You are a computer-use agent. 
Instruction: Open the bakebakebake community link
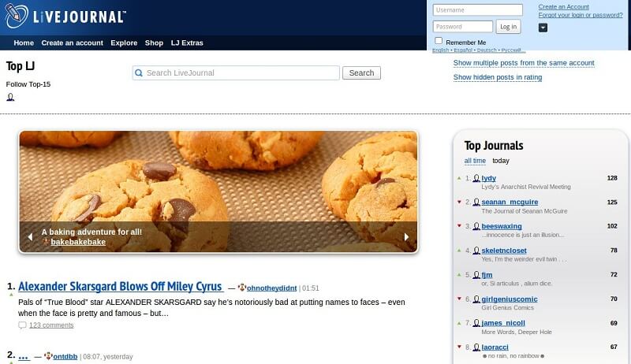coord(78,242)
